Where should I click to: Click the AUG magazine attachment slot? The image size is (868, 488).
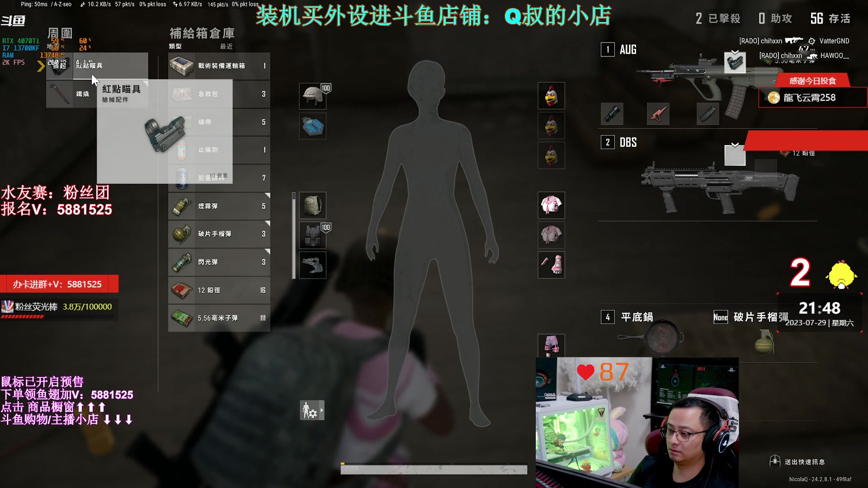pos(708,114)
